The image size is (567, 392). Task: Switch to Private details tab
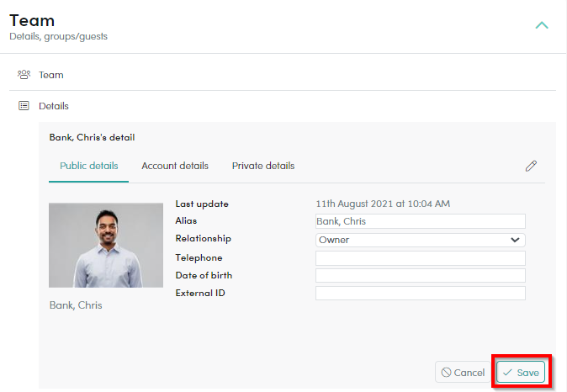click(263, 166)
